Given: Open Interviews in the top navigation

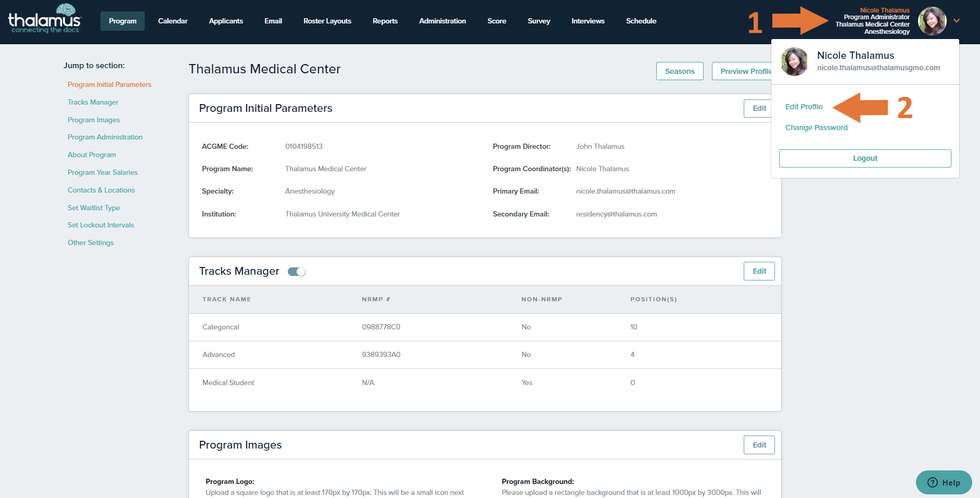Looking at the screenshot, I should pyautogui.click(x=588, y=21).
